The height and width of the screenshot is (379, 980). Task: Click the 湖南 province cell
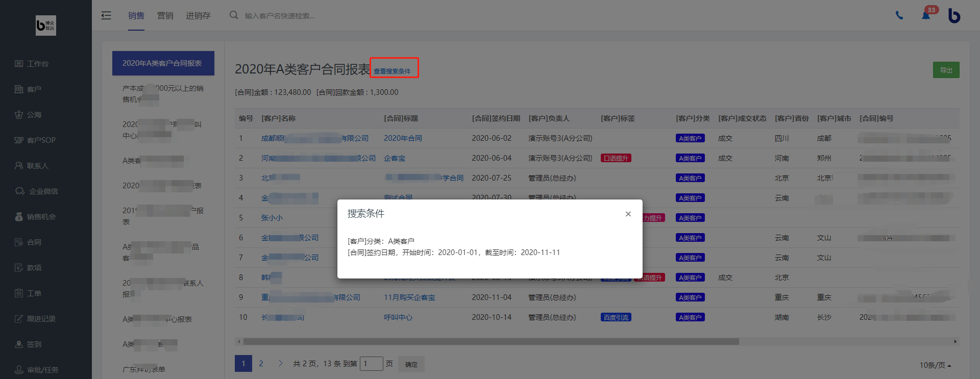(x=782, y=317)
